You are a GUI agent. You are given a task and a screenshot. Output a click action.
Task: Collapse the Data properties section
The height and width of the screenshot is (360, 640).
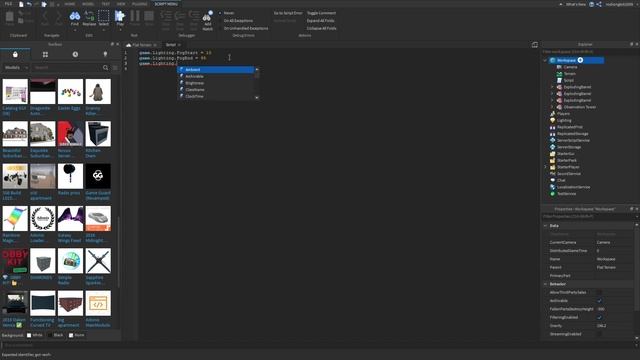[545, 226]
